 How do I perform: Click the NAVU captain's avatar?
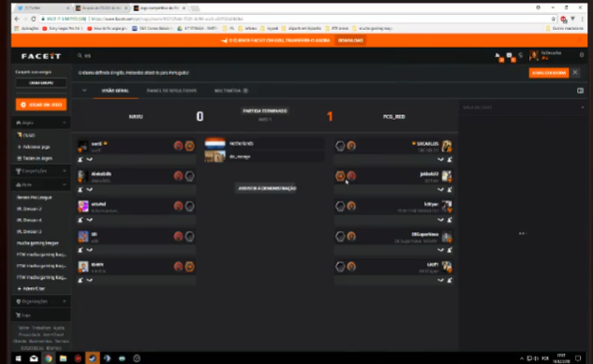(82, 146)
